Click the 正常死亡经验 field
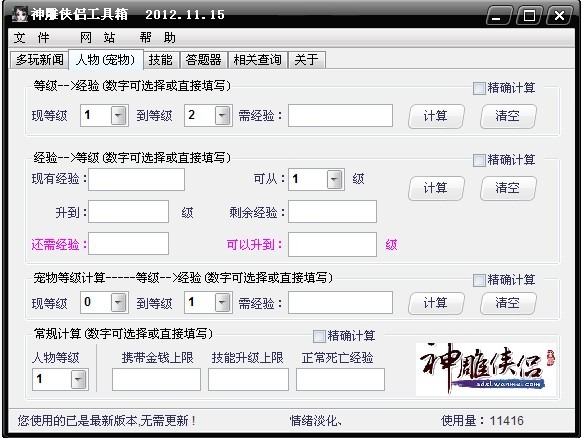The width and height of the screenshot is (583, 438). pyautogui.click(x=340, y=380)
